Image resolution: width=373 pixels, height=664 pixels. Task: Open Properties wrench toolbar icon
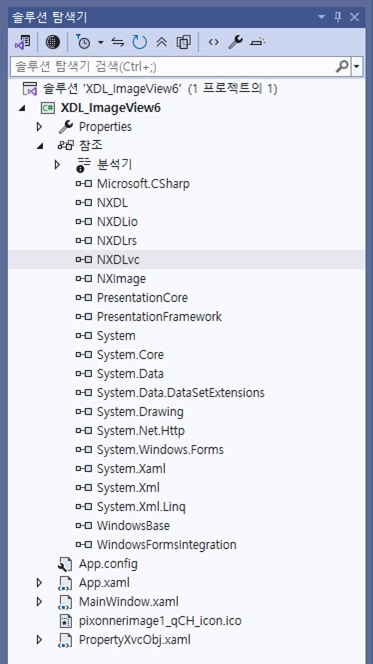tap(235, 42)
